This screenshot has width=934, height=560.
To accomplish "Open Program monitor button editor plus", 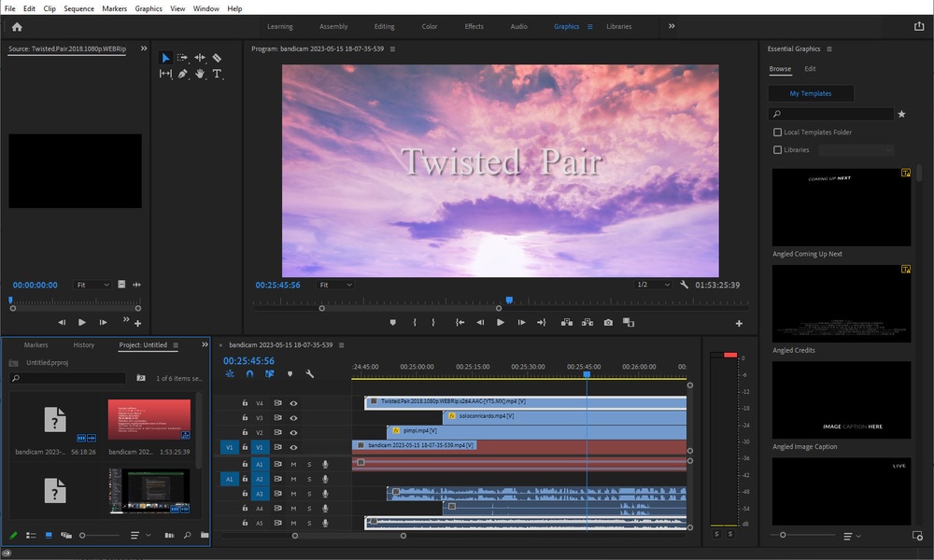I will tap(739, 323).
